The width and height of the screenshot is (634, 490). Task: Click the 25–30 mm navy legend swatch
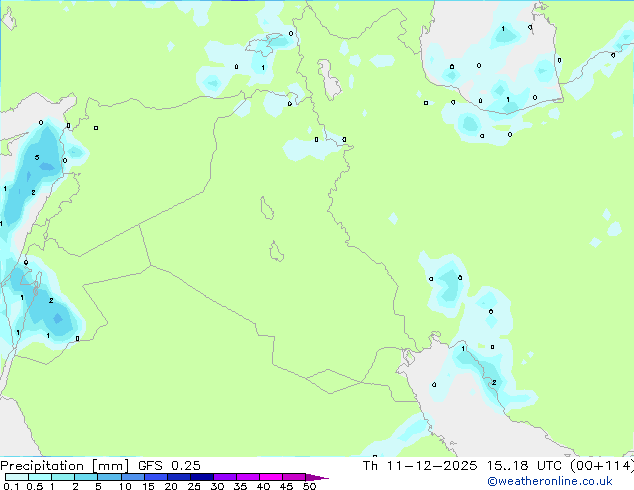[x=202, y=477]
